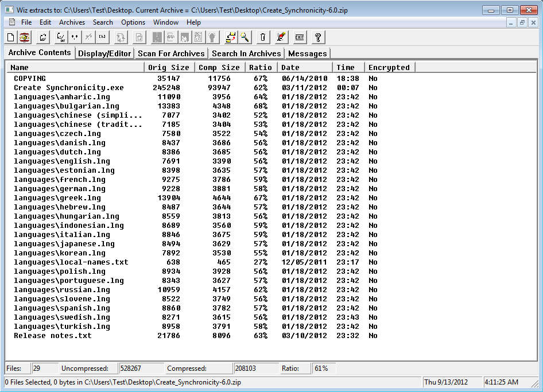Open the File menu
543x392 pixels.
[26, 22]
